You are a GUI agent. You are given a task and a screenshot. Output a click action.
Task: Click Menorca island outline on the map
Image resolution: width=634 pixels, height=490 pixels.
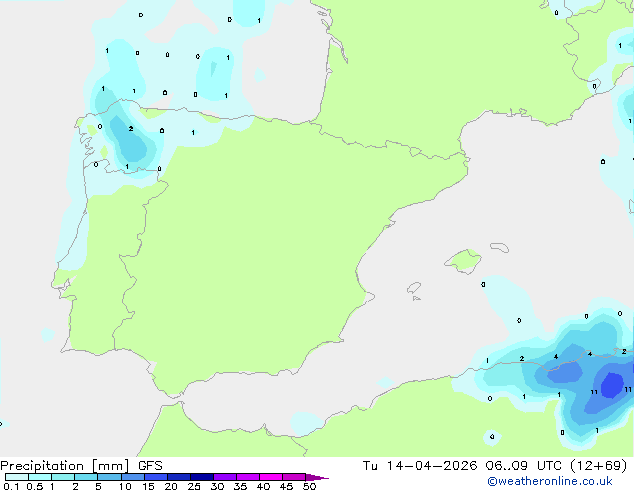(499, 247)
